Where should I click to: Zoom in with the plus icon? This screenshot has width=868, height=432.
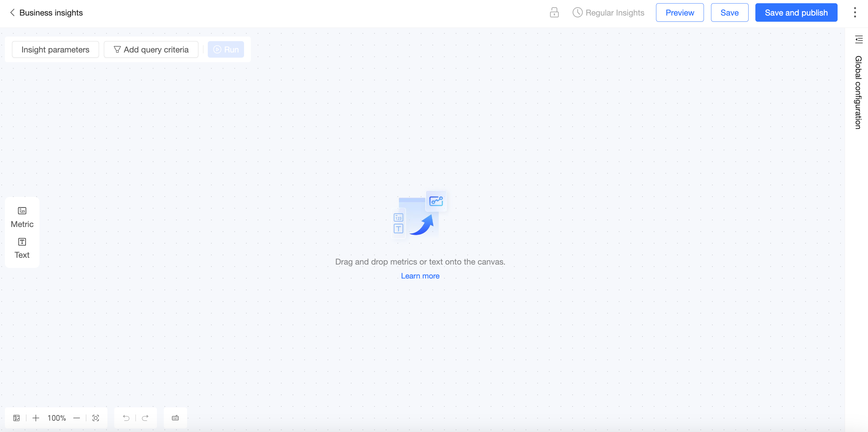(36, 418)
